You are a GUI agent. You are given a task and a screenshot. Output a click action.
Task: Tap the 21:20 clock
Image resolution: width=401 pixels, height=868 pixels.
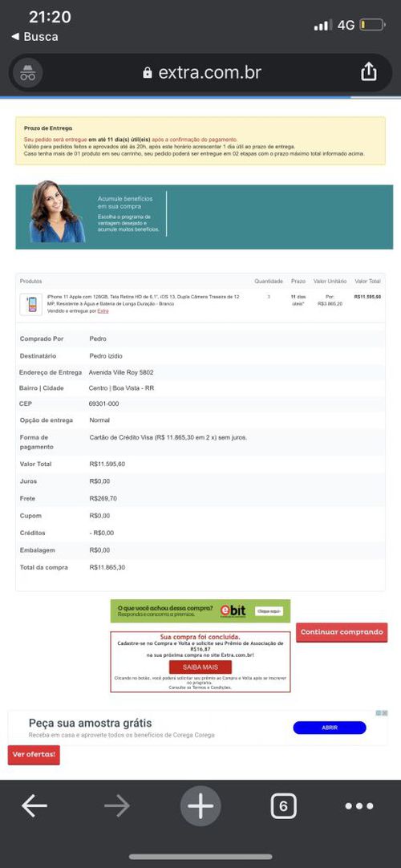coord(50,17)
